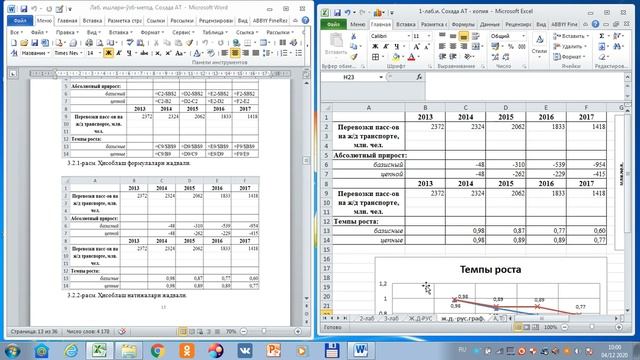
Task: Click the insert function fx icon
Action: pos(419,77)
